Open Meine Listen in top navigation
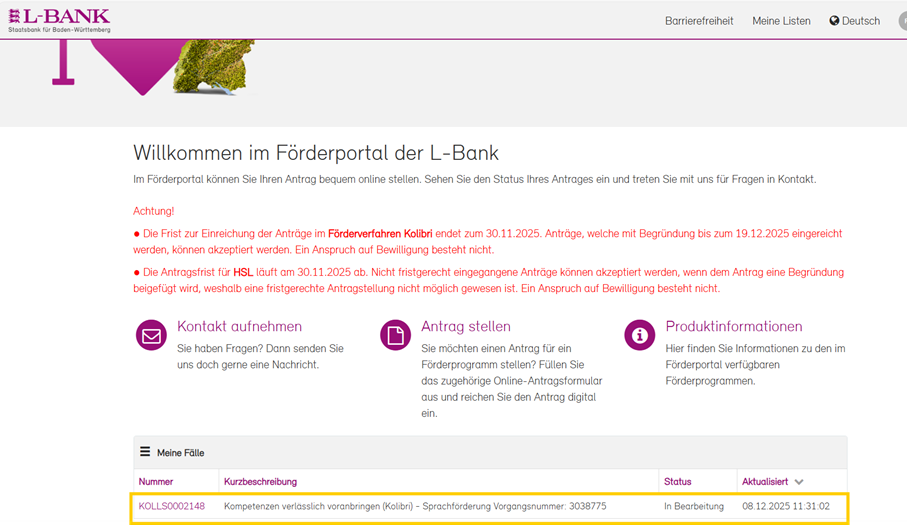Image resolution: width=907 pixels, height=525 pixels. [781, 21]
